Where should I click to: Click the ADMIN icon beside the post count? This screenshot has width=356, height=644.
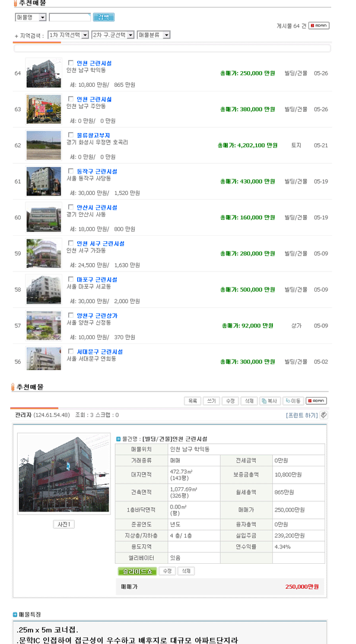pyautogui.click(x=319, y=26)
